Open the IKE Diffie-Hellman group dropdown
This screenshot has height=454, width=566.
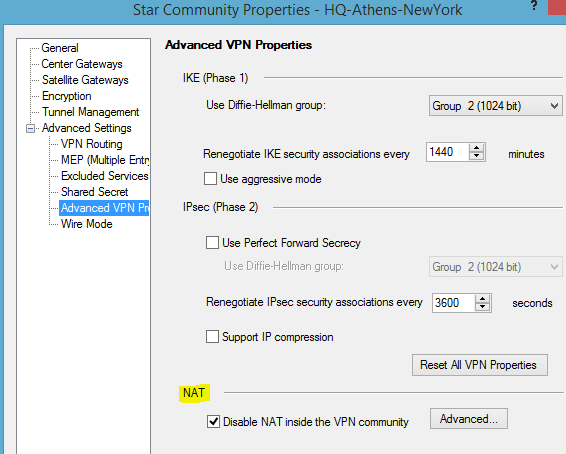[495, 106]
